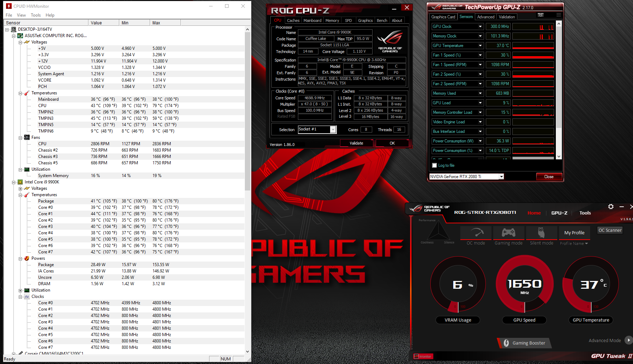Select the My Profile button

point(574,233)
